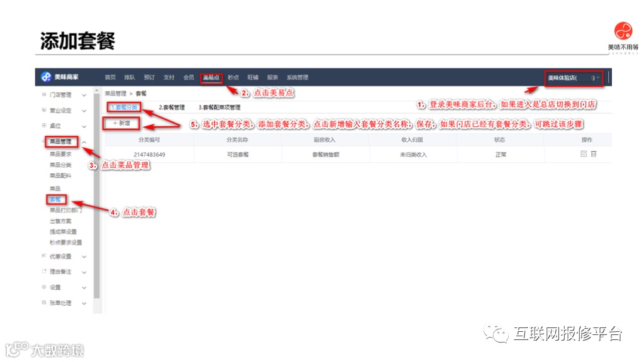Open the 支付 top menu
Screen dimensions: 644x362
coord(169,77)
